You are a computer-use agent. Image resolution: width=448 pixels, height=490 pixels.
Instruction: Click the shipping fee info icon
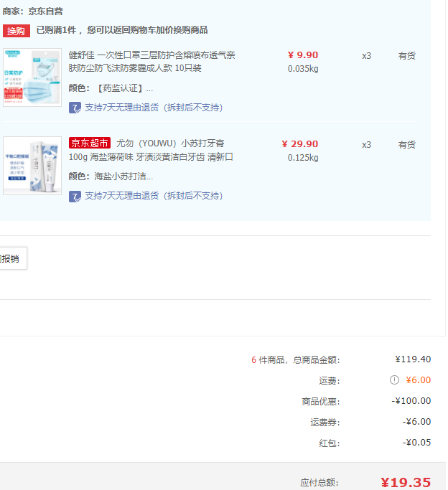pos(394,380)
